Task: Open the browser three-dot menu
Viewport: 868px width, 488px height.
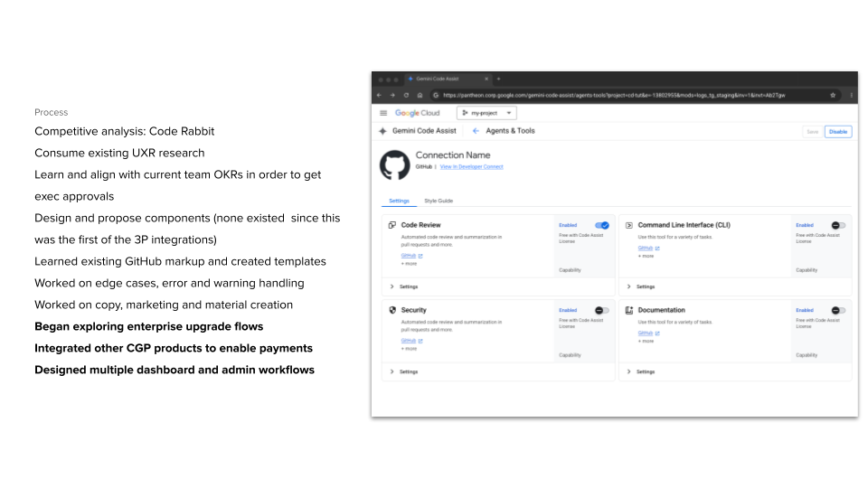Action: 851,95
